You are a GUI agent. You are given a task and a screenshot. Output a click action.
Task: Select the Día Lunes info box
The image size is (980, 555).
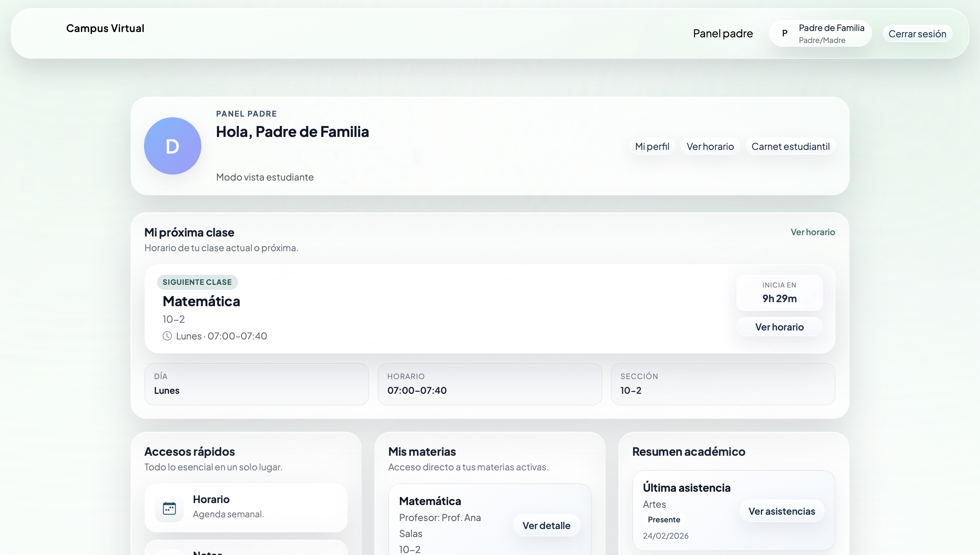pos(256,384)
